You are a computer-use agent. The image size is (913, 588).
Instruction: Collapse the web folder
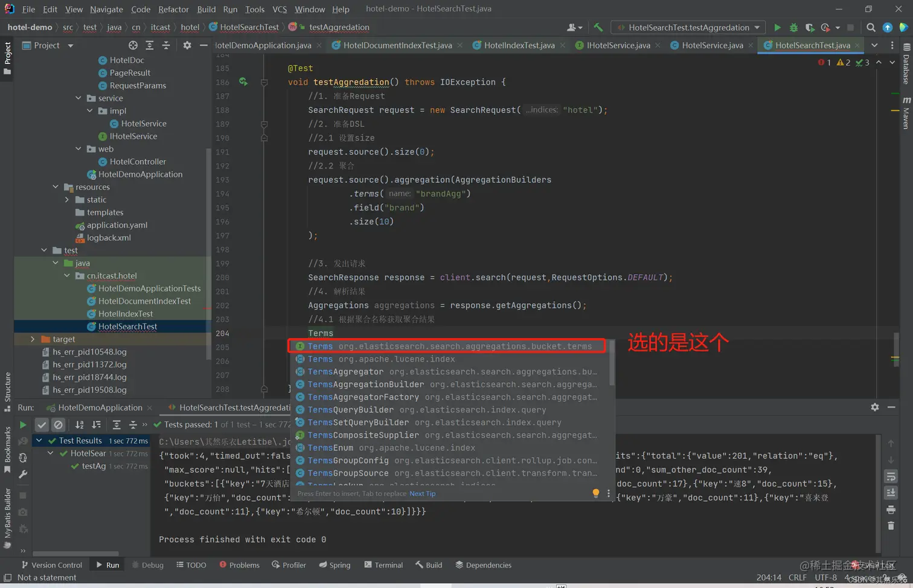pyautogui.click(x=78, y=149)
